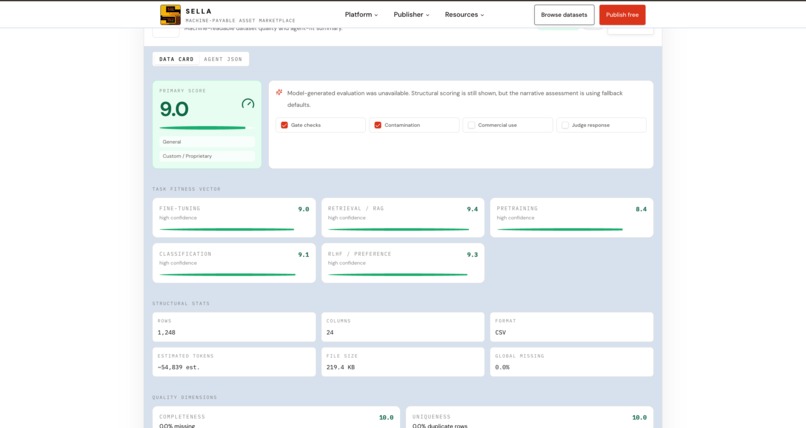The image size is (806, 428).
Task: Click the Fine-Tuning 9.0 score value
Action: (x=303, y=209)
